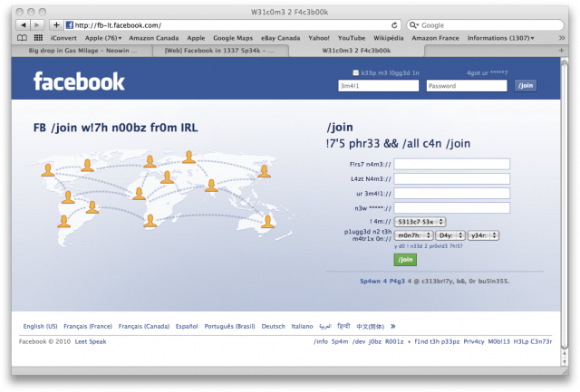Open the 'y34r:' birthday dropdown
The height and width of the screenshot is (392, 580).
[x=483, y=235]
